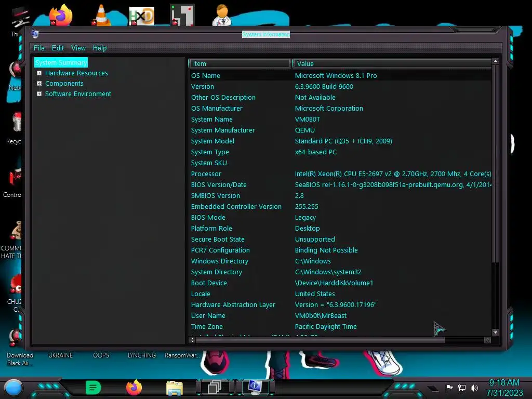532x399 pixels.
Task: Open the View menu
Action: (x=78, y=48)
